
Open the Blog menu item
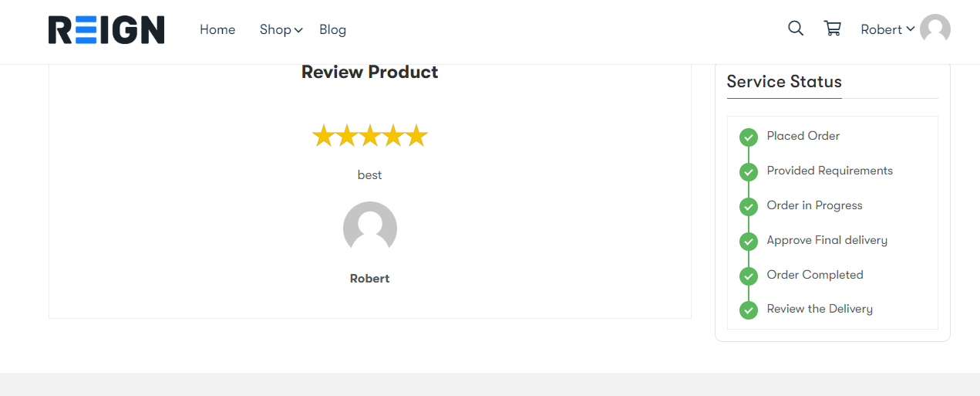(332, 29)
